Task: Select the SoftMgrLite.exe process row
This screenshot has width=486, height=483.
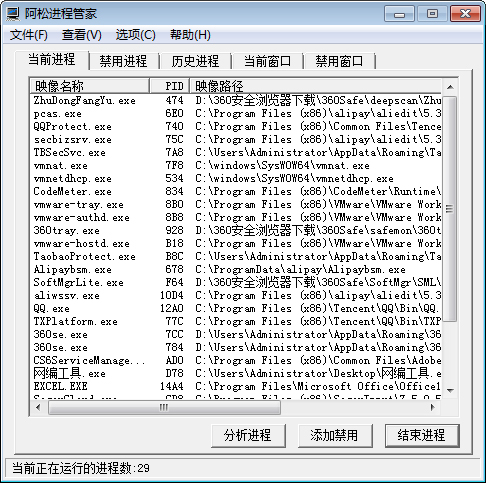Action: (236, 282)
